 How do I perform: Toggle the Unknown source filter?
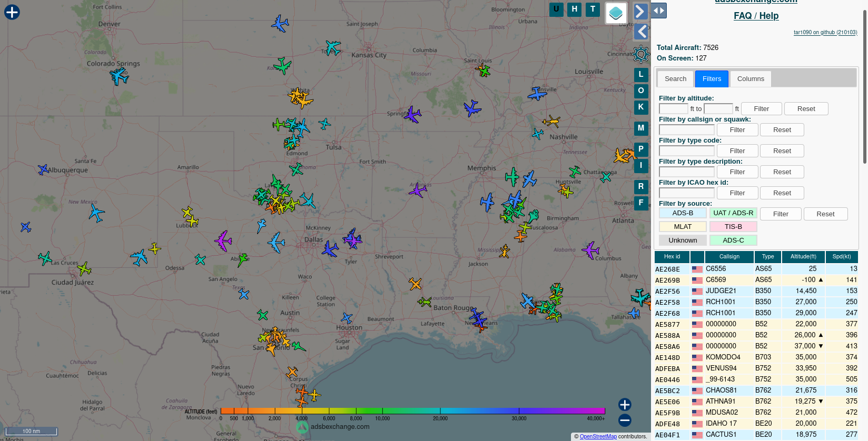click(683, 240)
